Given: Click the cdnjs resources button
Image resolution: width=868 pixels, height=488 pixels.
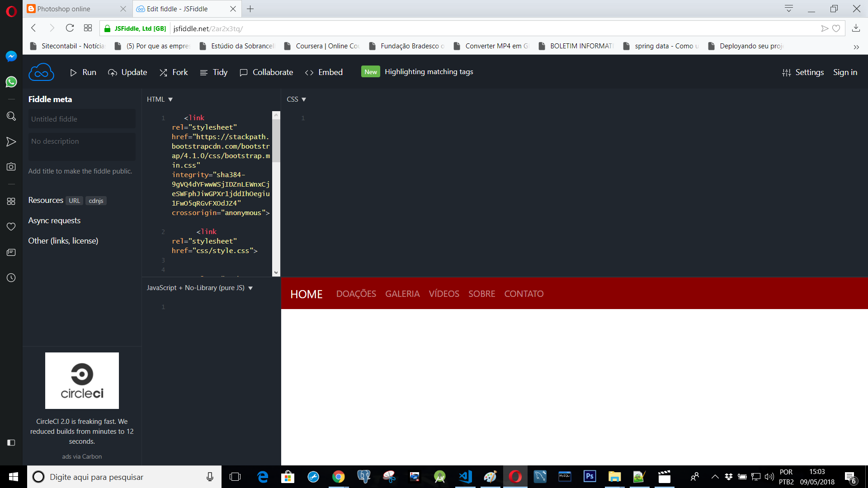Looking at the screenshot, I should 96,201.
